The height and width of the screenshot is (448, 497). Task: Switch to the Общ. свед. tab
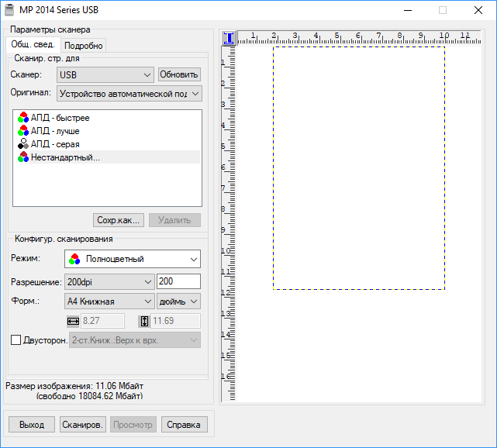(33, 44)
